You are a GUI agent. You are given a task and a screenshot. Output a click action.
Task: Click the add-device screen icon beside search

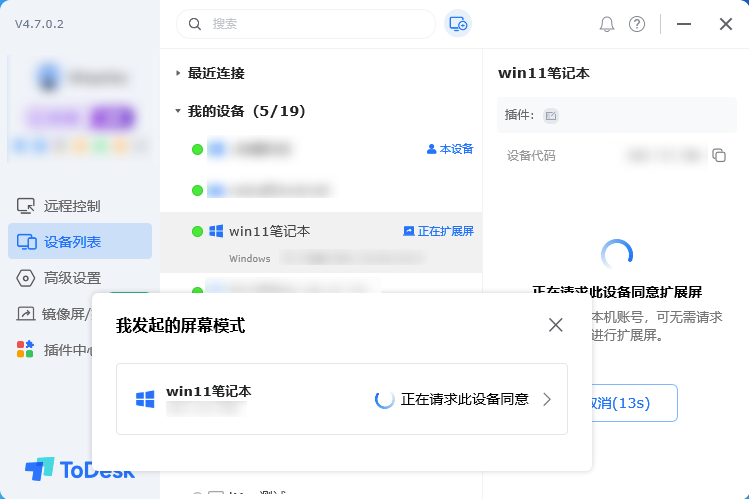pos(458,24)
